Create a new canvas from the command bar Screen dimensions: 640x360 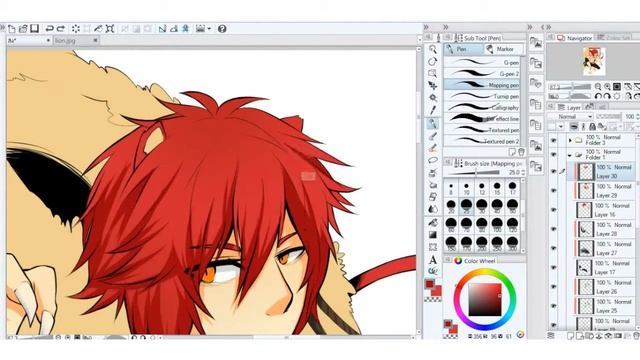pos(12,29)
